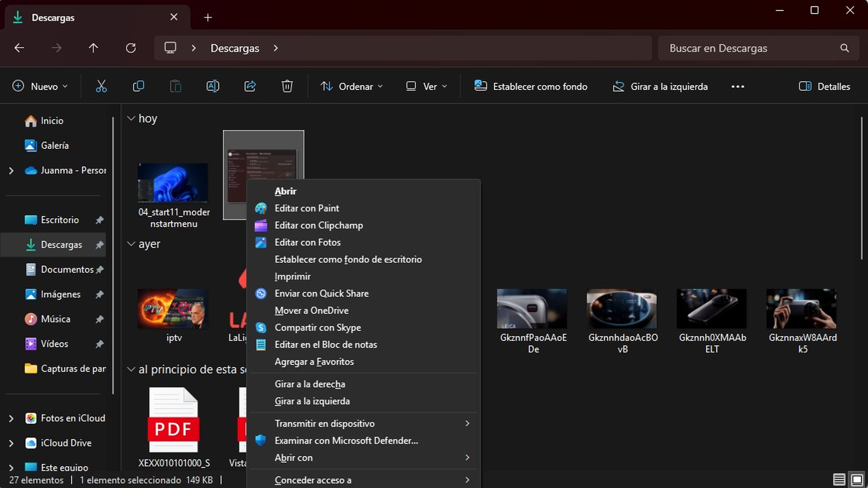Unpin Vídeos pin icon
Image resolution: width=868 pixels, height=488 pixels.
[x=99, y=344]
